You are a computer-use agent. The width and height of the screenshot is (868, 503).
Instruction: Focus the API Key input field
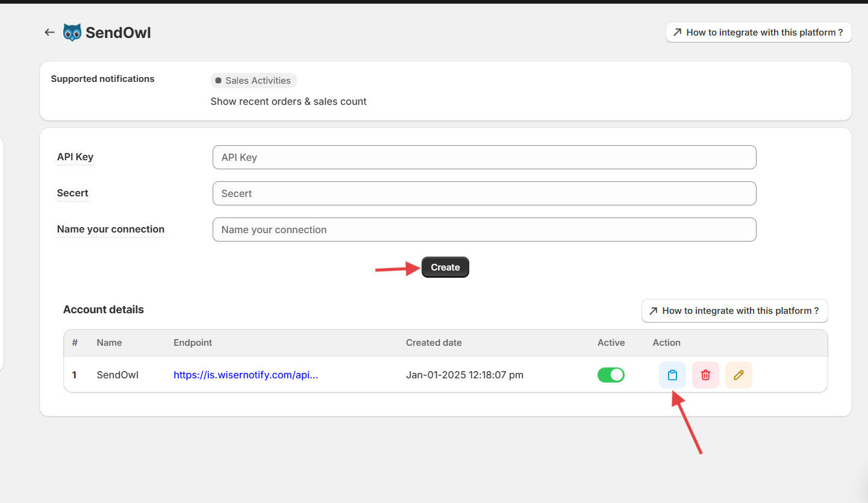point(484,157)
